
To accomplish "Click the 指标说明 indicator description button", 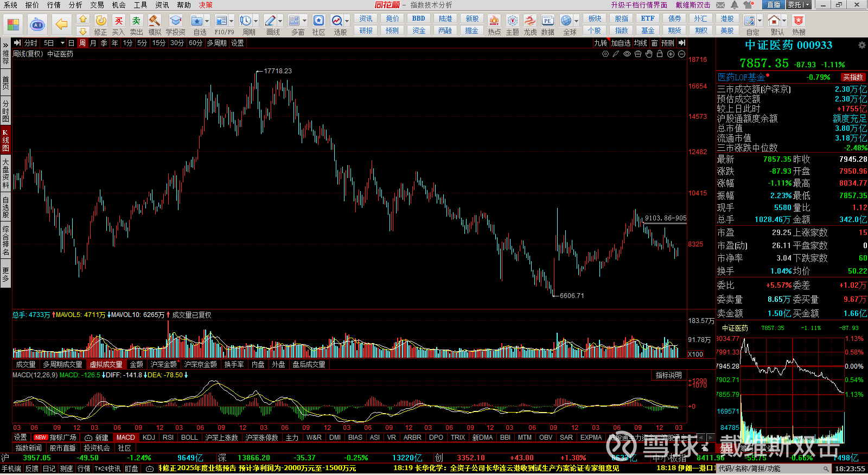I will click(x=668, y=375).
